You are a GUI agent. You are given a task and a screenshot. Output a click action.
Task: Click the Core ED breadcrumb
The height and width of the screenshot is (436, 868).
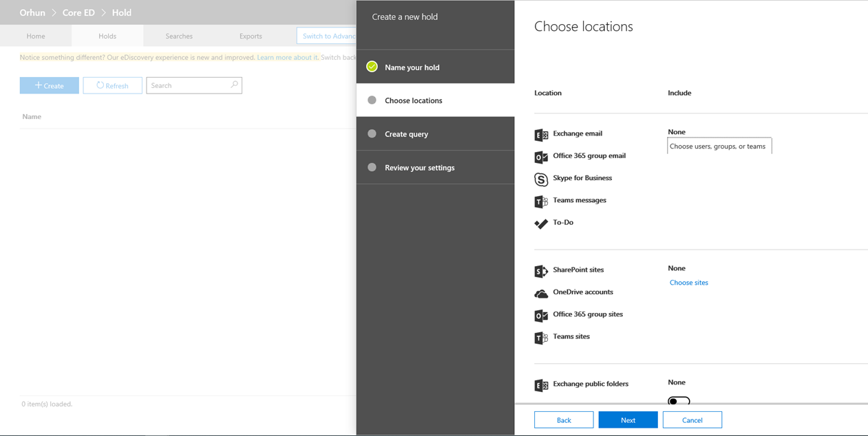78,12
